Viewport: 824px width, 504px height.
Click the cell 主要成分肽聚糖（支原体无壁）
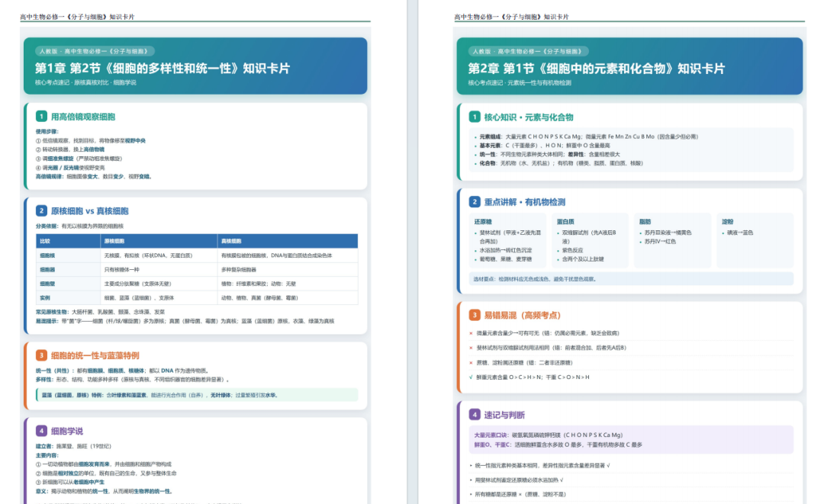tap(159, 284)
